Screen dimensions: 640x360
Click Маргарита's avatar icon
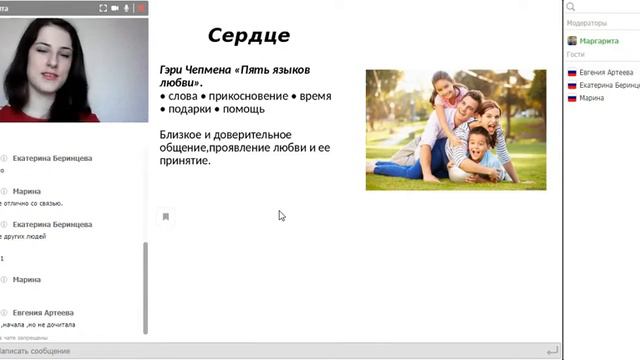572,40
